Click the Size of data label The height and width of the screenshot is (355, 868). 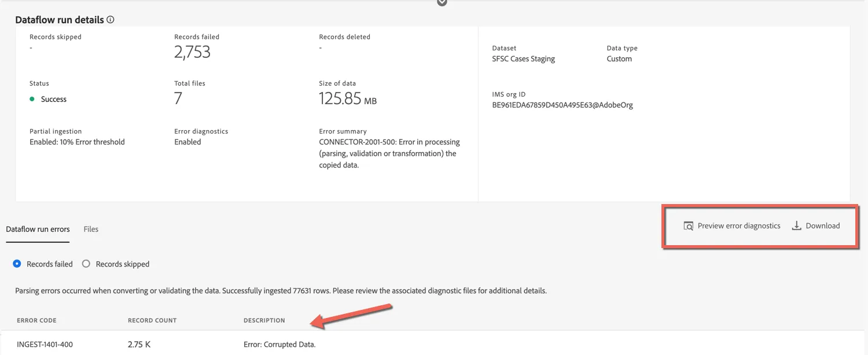(x=337, y=83)
